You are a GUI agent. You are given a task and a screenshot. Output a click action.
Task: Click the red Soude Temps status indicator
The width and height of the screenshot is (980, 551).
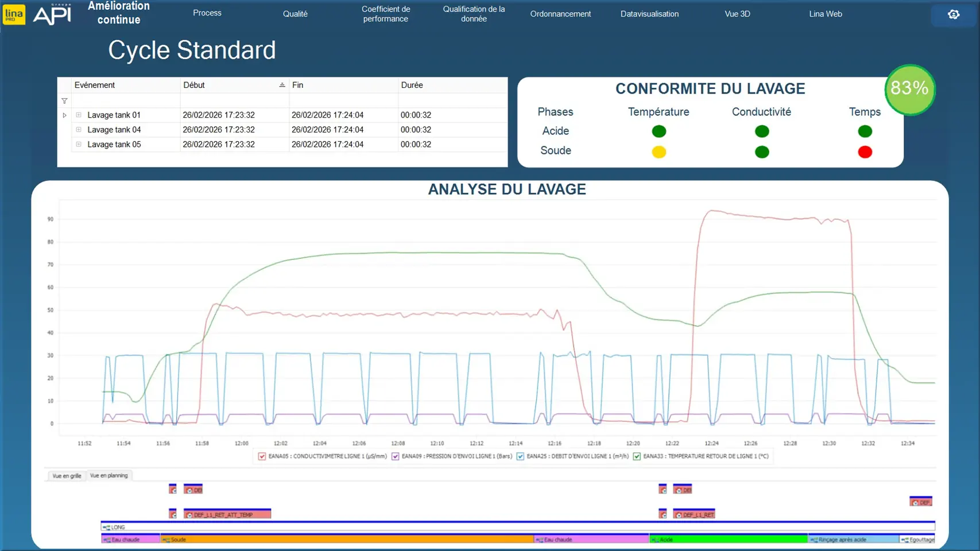click(865, 152)
